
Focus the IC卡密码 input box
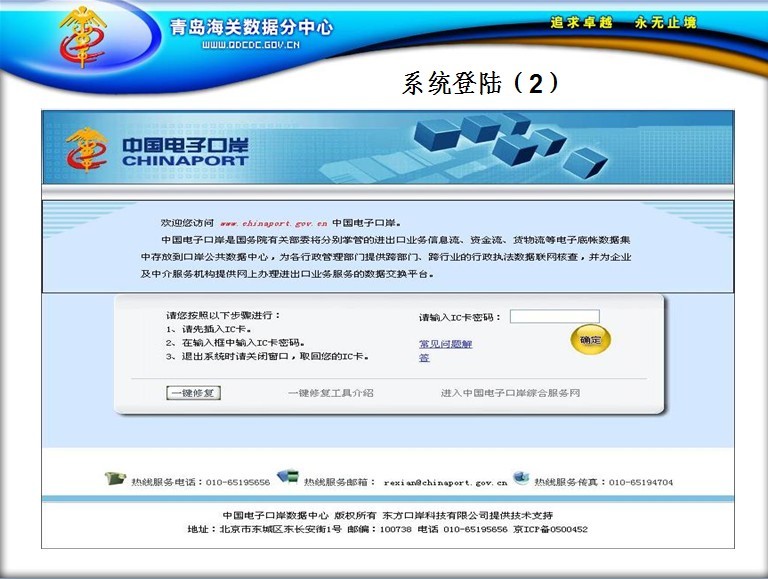554,317
